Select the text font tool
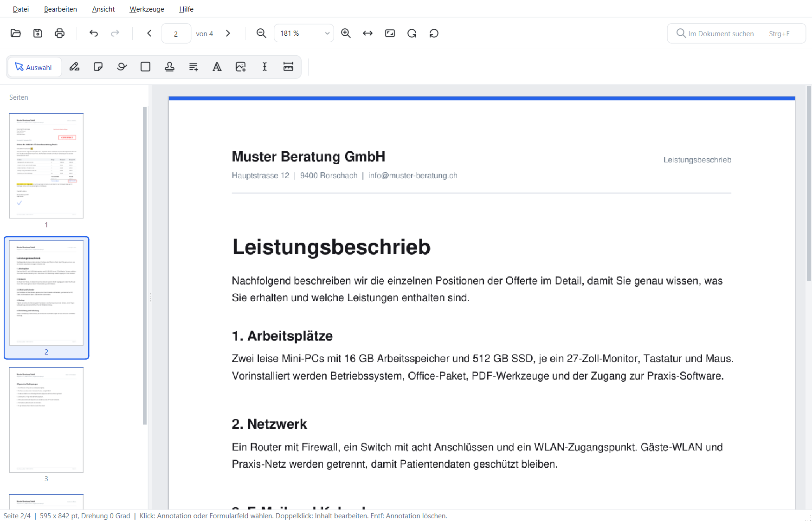The image size is (812, 522). point(217,67)
